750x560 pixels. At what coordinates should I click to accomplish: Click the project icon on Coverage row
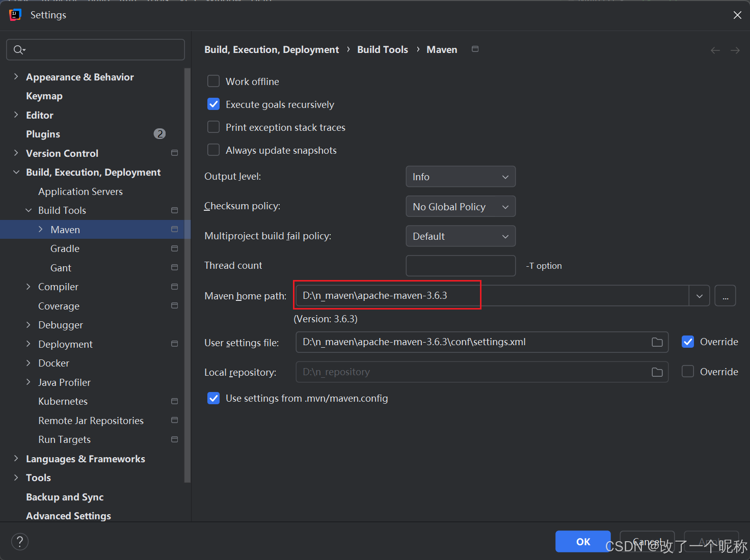[174, 305]
